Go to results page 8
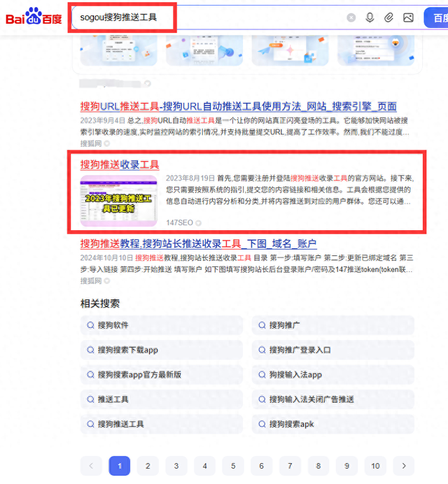 (318, 466)
